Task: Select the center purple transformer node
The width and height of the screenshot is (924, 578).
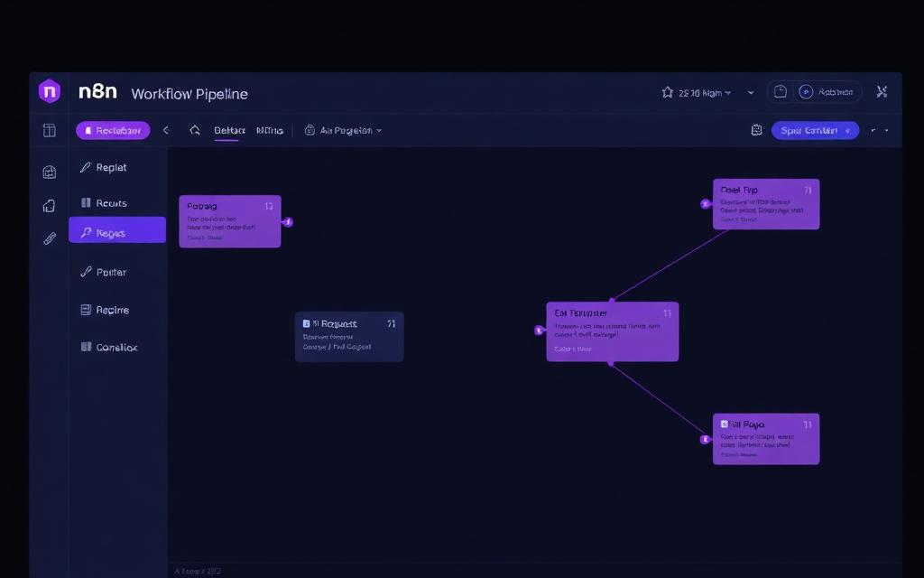Action: [x=613, y=331]
